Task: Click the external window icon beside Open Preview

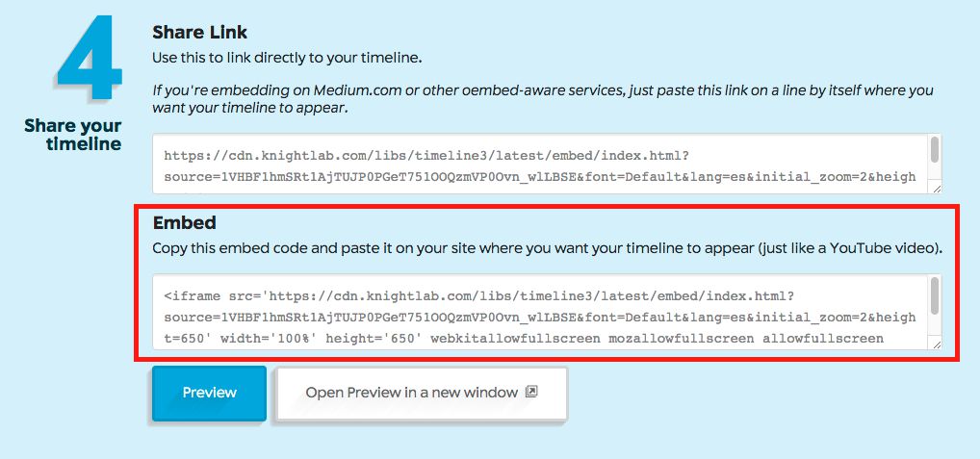Action: point(531,393)
